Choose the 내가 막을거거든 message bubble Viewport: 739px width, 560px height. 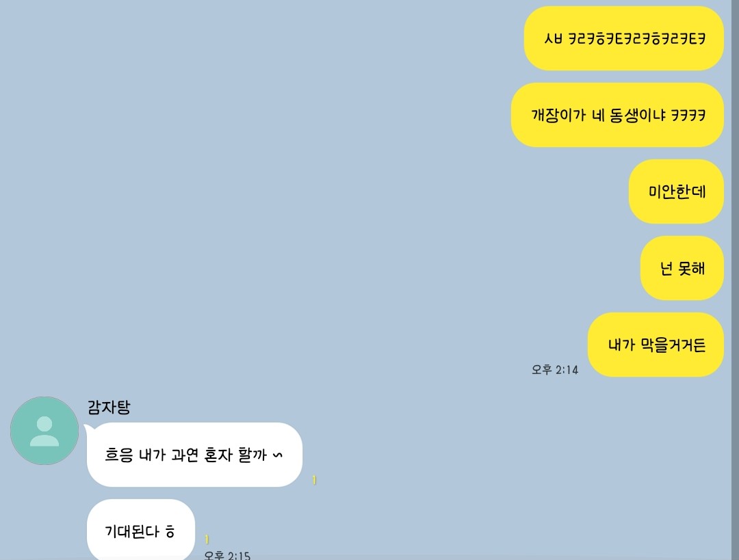(x=656, y=345)
